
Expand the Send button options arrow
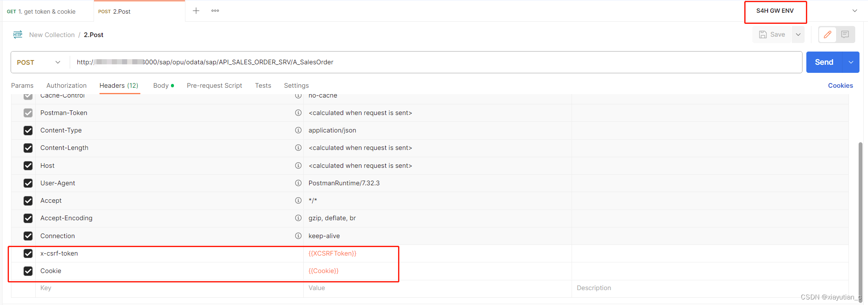click(851, 62)
